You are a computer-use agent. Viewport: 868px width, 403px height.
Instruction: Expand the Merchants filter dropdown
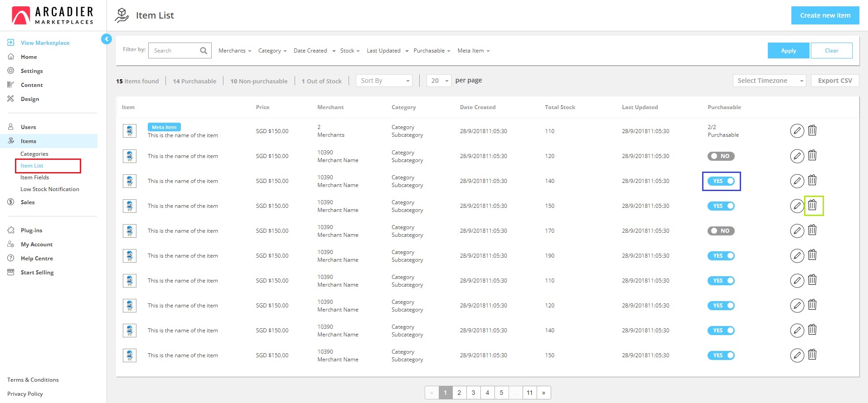tap(235, 51)
